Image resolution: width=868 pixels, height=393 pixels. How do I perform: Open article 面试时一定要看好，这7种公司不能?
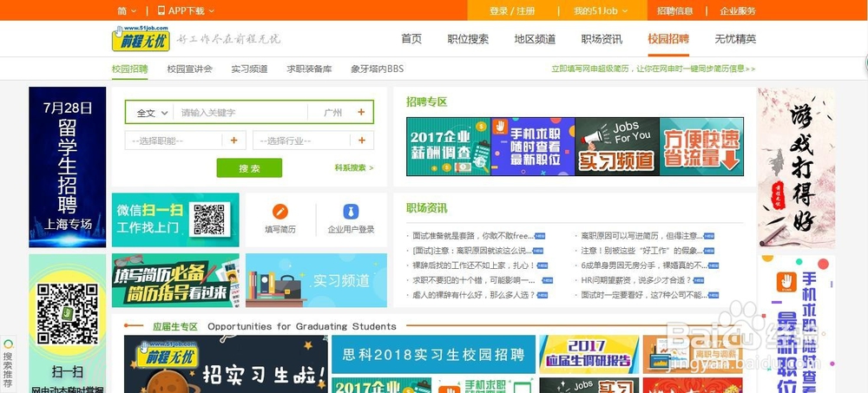pos(644,295)
